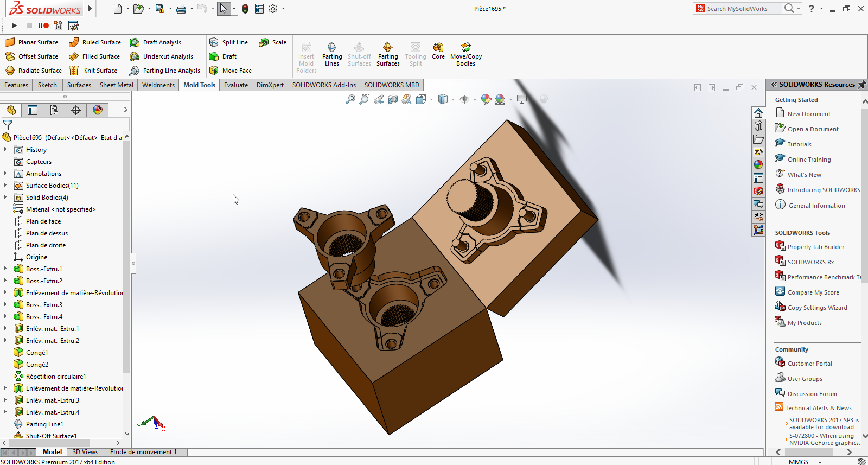Image resolution: width=868 pixels, height=465 pixels.
Task: Select the Répétition circulaire1 feature
Action: (x=56, y=377)
